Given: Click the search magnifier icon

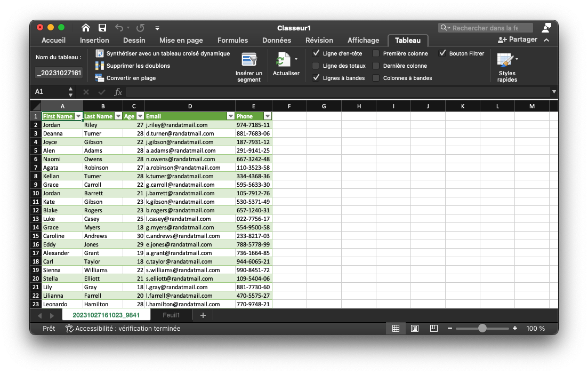Looking at the screenshot, I should (445, 28).
